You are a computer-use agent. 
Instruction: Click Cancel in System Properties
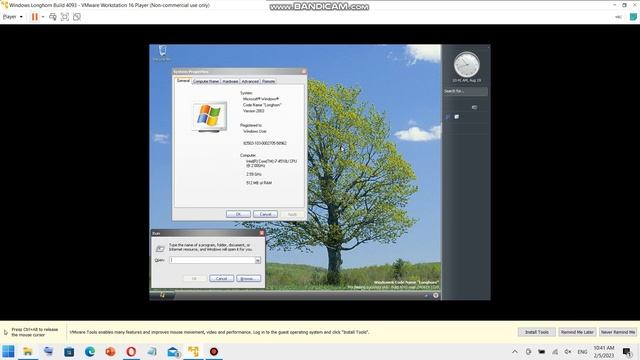[x=265, y=214]
